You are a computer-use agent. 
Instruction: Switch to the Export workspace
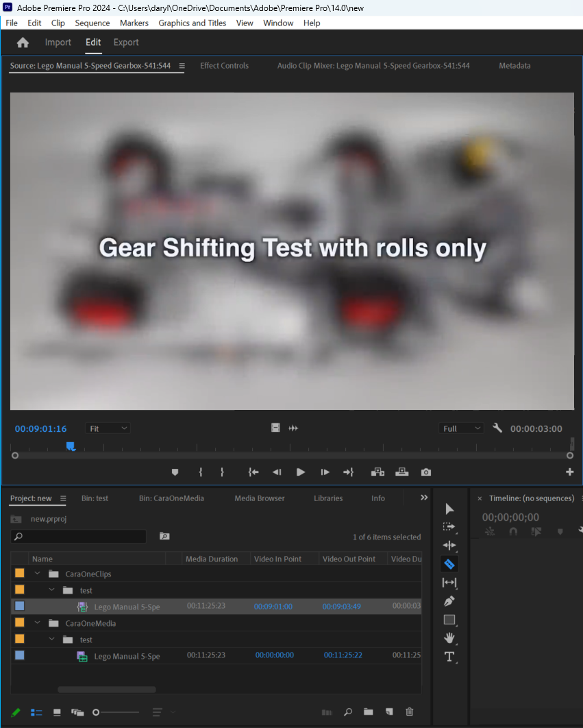coord(126,43)
